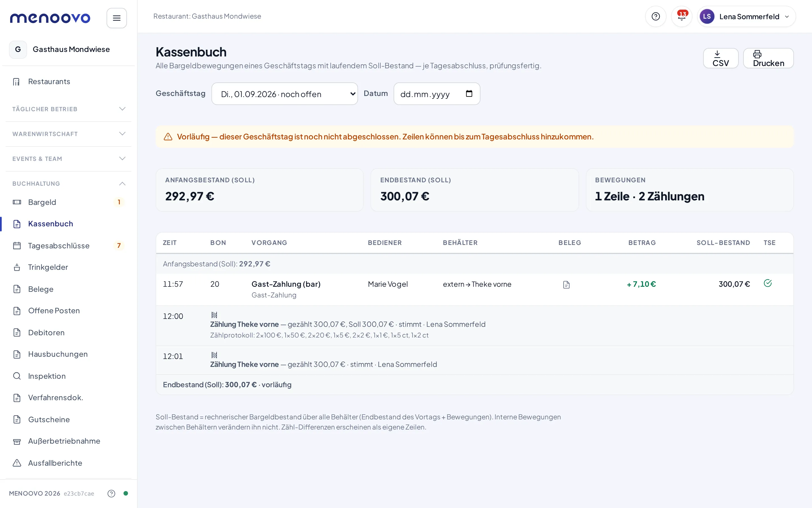Open Bargeld in the sidebar
The height and width of the screenshot is (508, 812).
point(69,202)
